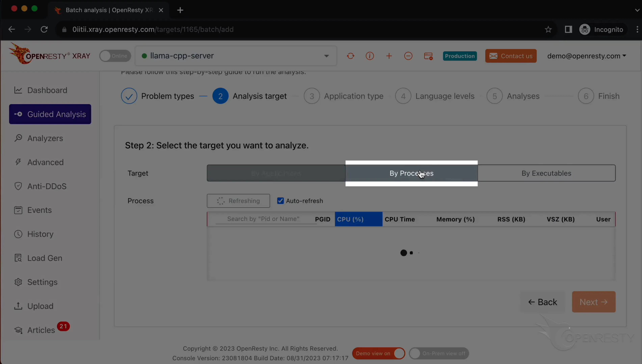
Task: Bookmark this page with the star icon
Action: pos(548,29)
